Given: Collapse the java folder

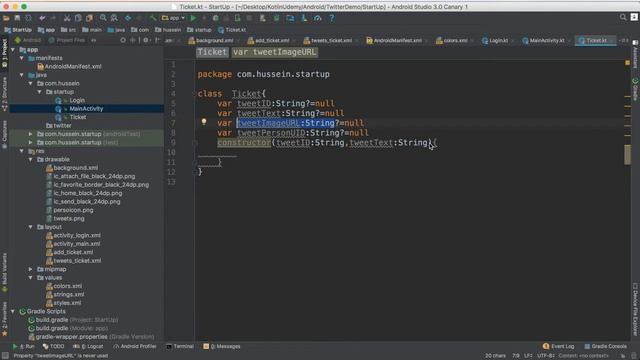Looking at the screenshot, I should point(22,75).
